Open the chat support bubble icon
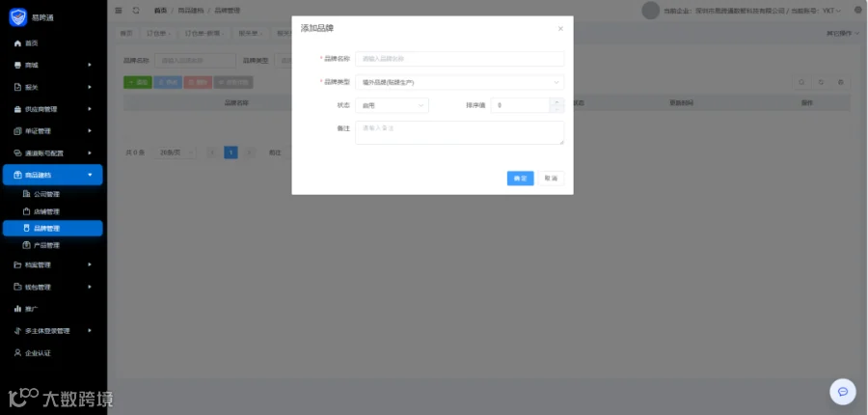 843,392
